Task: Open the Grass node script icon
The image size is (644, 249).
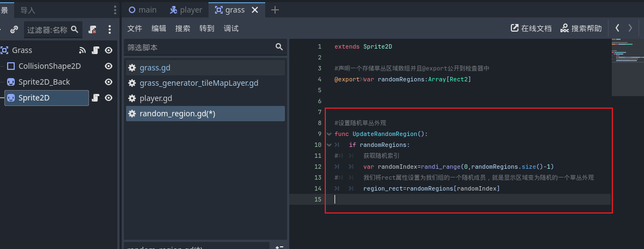Action: 96,50
